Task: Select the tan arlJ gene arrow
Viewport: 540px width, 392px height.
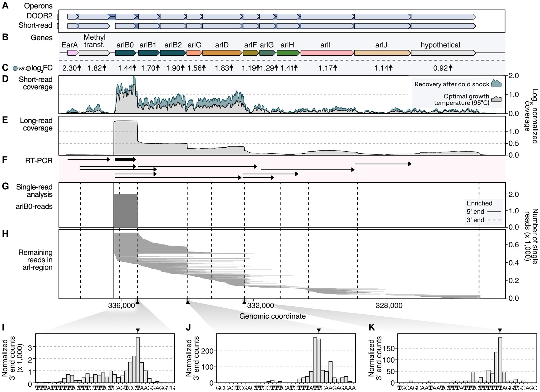Action: (383, 53)
